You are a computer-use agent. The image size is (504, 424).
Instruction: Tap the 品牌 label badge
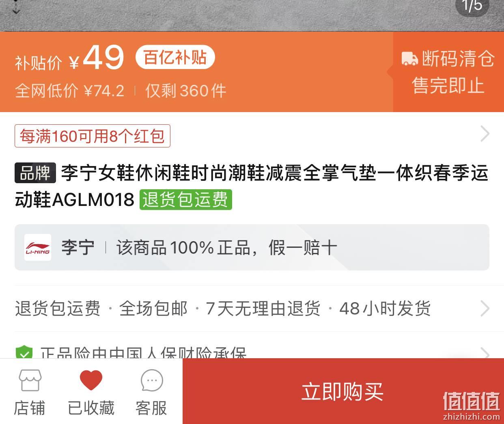35,173
